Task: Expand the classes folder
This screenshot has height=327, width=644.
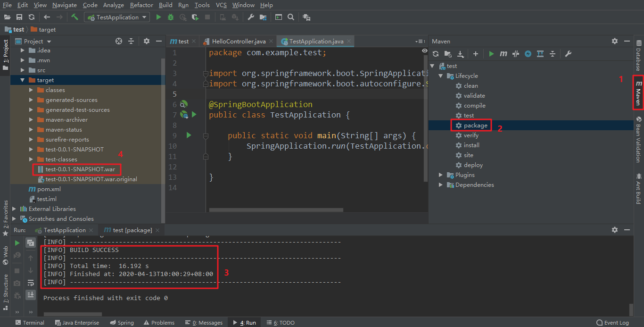Action: click(x=31, y=90)
